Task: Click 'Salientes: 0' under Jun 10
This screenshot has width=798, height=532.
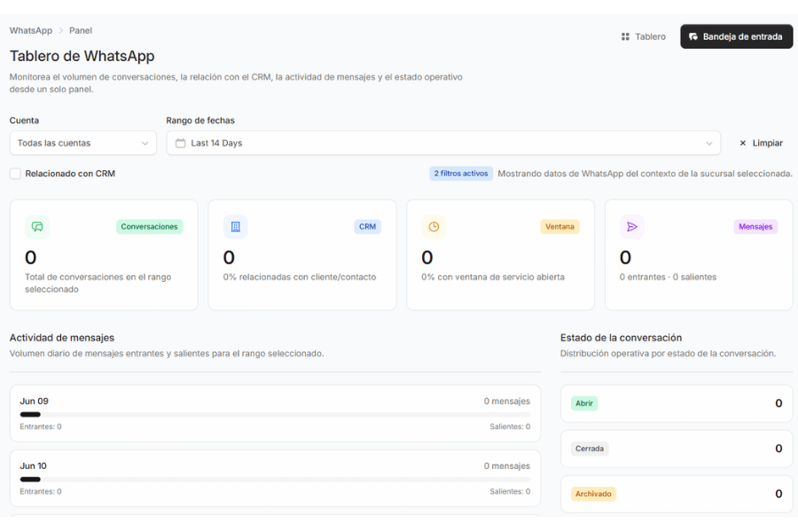Action: click(x=510, y=491)
